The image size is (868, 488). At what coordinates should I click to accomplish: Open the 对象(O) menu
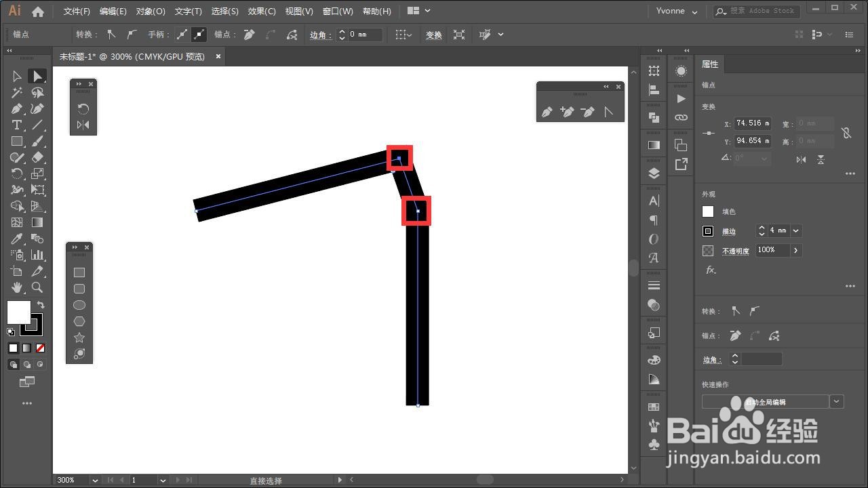(151, 12)
